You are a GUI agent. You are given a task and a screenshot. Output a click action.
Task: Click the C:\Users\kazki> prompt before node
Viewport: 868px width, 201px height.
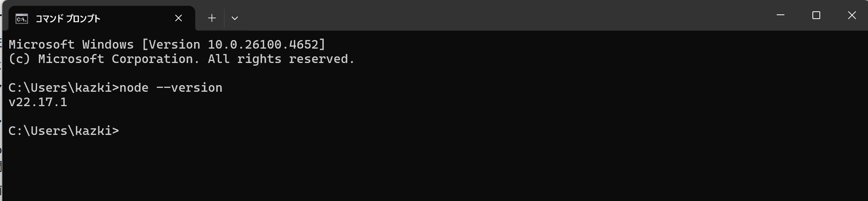click(x=64, y=88)
